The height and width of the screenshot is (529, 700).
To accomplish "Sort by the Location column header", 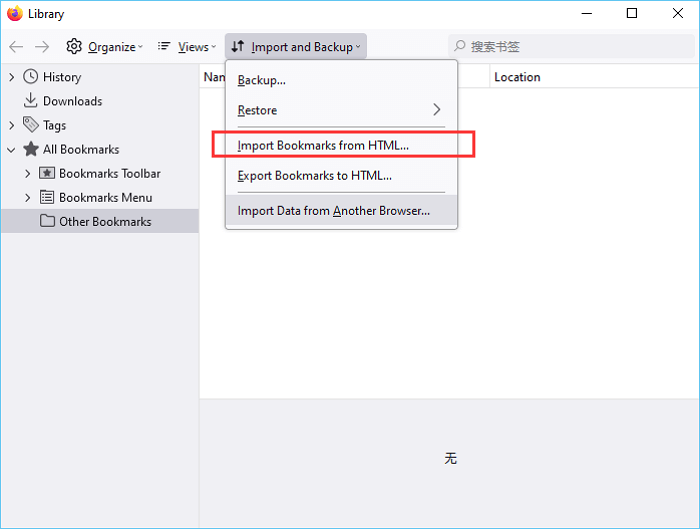I will coord(594,77).
